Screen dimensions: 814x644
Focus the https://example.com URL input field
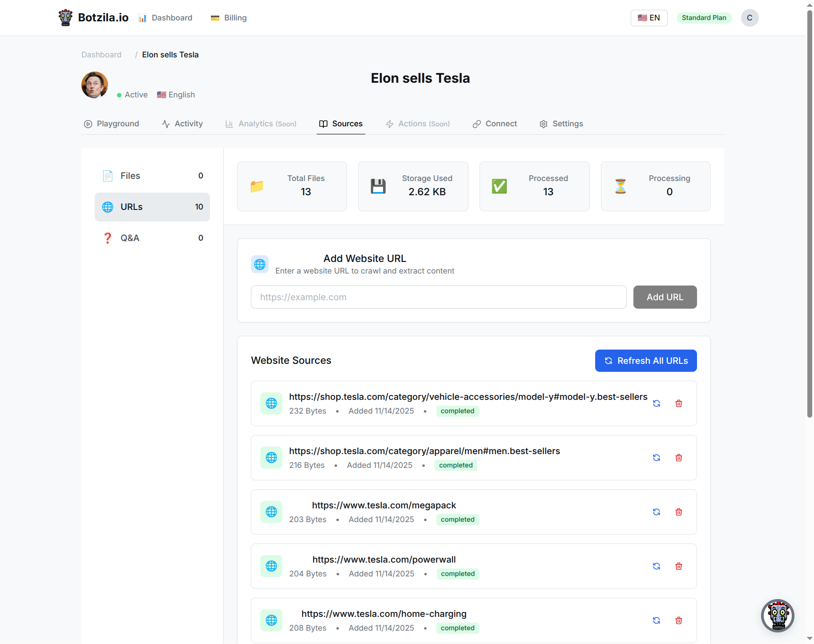click(x=439, y=297)
